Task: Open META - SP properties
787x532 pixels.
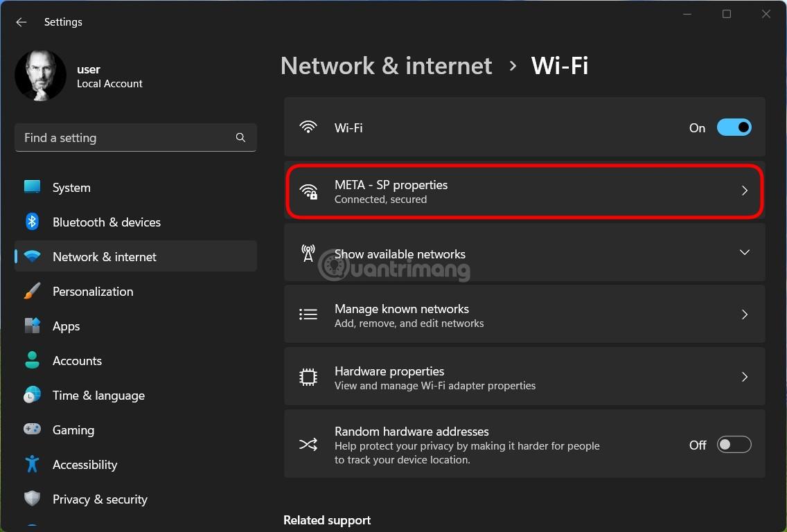Action: click(x=524, y=191)
